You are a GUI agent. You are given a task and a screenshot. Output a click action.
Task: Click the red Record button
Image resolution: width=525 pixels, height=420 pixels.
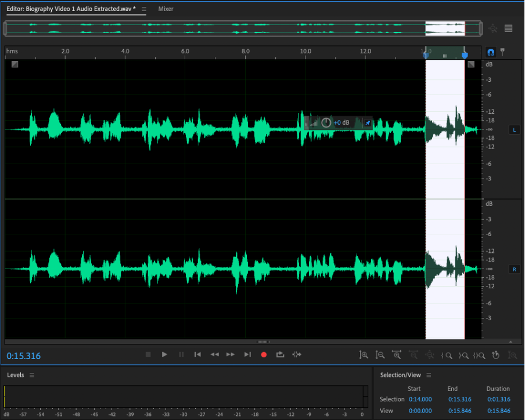click(264, 354)
